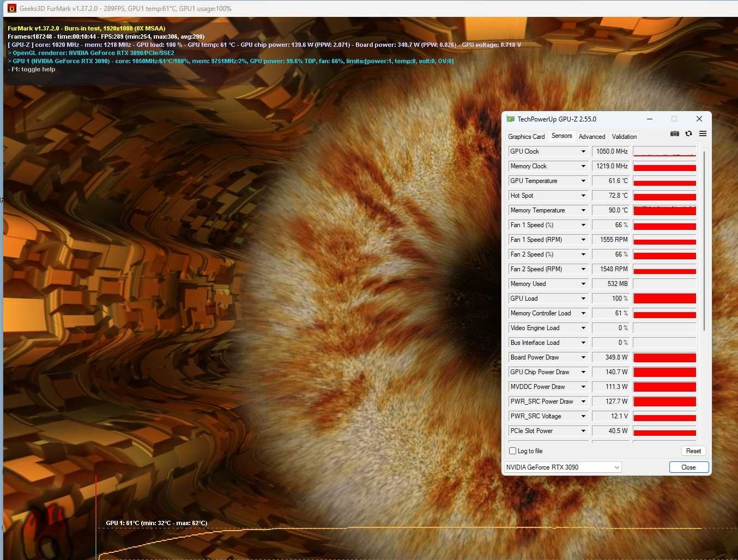Open the GPU Chip Power Draw dropdown
The height and width of the screenshot is (560, 738).
[583, 372]
